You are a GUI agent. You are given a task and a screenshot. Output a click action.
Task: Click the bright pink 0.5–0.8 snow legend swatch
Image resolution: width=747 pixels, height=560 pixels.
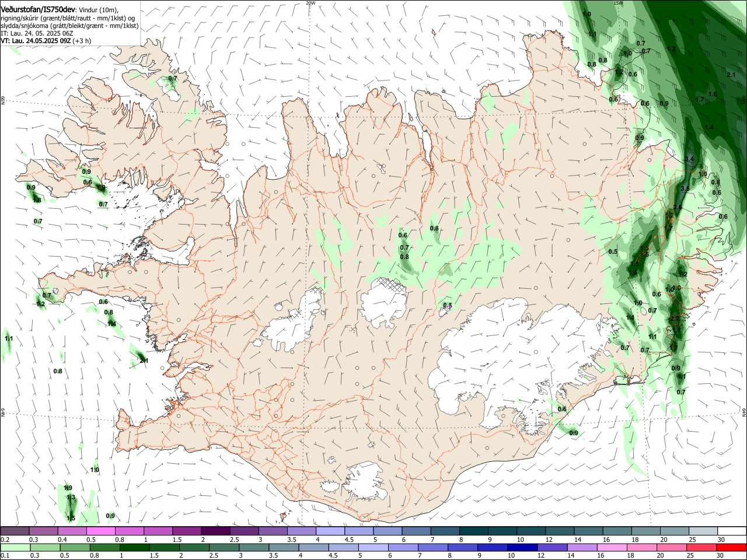pos(100,531)
